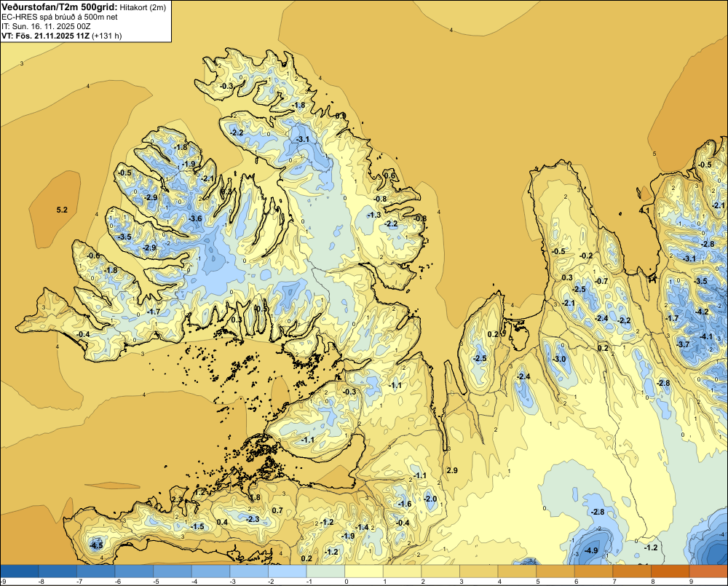Image resolution: width=728 pixels, height=586 pixels.
Task: Click the -1.5 temperature value
Action: point(197,526)
